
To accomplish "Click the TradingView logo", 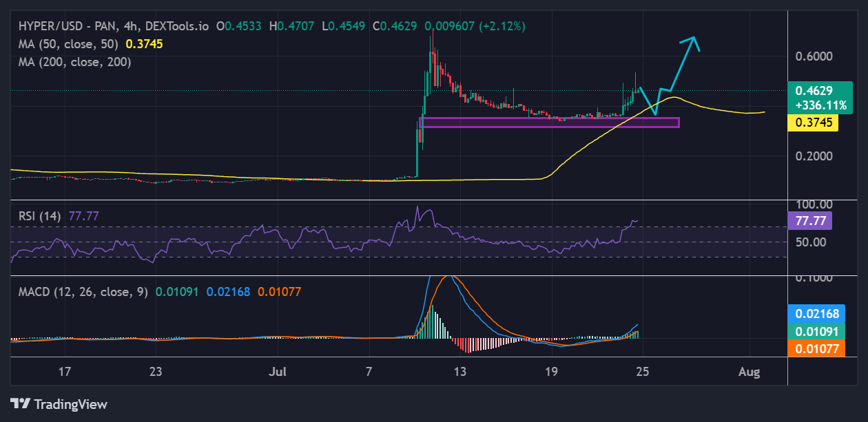I will pos(59,404).
